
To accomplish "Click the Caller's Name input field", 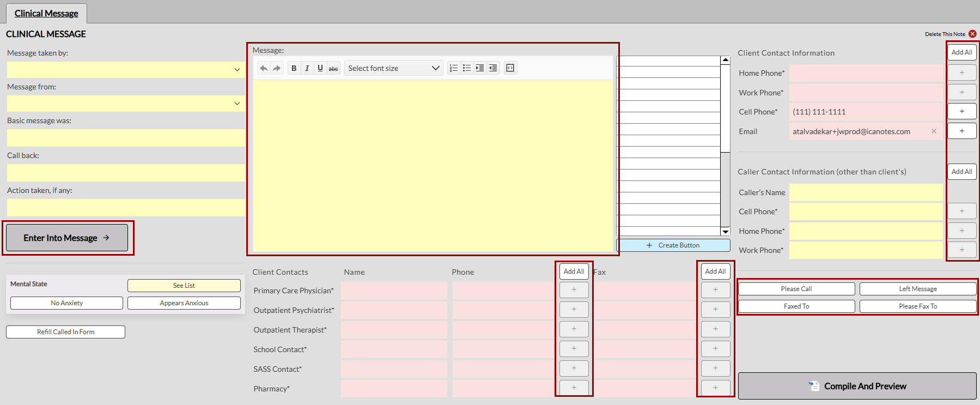I will (866, 192).
